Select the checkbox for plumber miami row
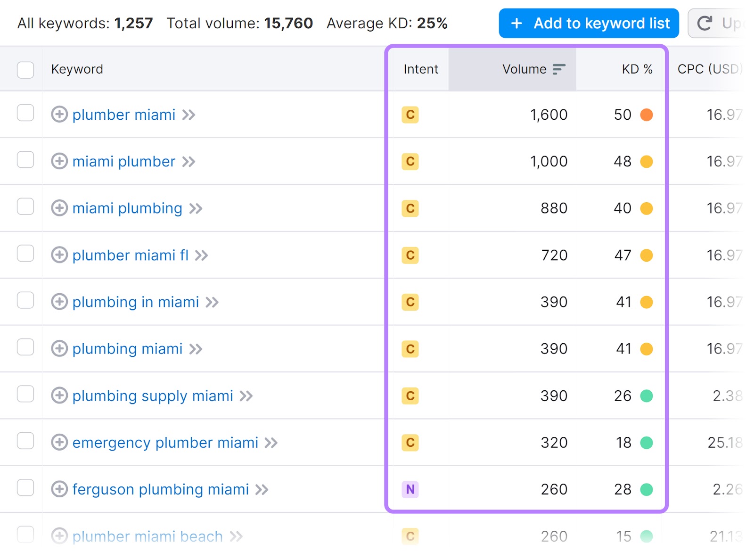 tap(25, 113)
